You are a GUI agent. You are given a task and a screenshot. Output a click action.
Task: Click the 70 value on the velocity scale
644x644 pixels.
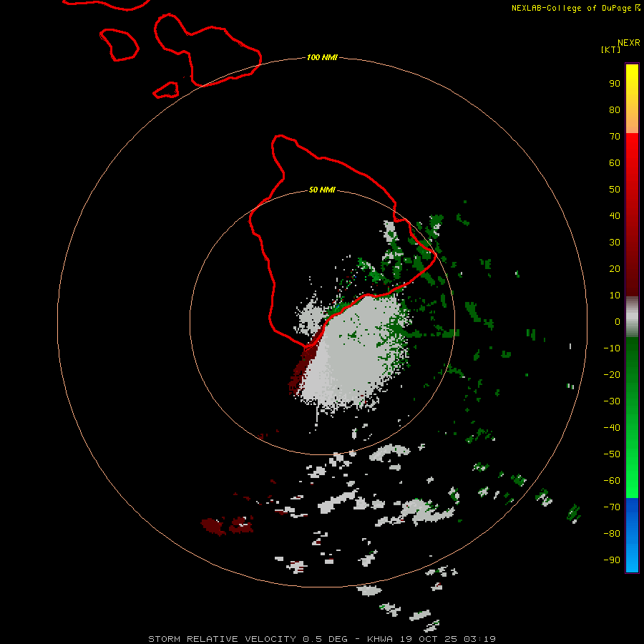(615, 137)
